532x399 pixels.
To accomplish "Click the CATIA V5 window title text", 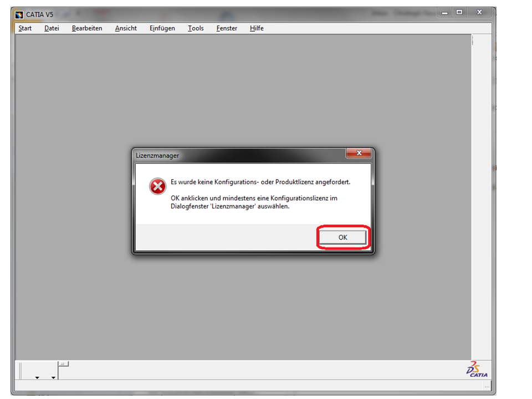I will coord(40,14).
